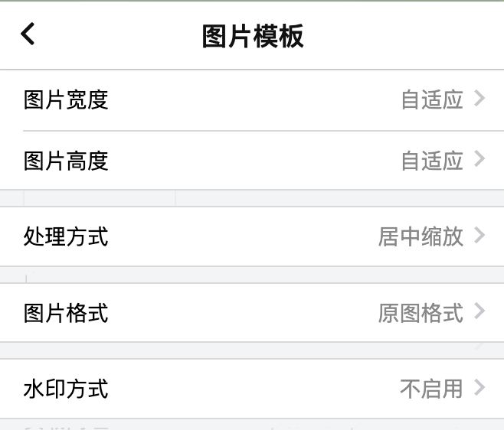Tap the 图片高度 label text
504x430 pixels.
(66, 161)
